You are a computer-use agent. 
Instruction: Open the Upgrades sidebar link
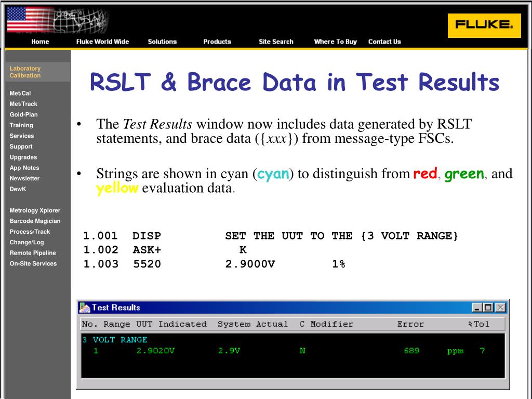(x=23, y=157)
